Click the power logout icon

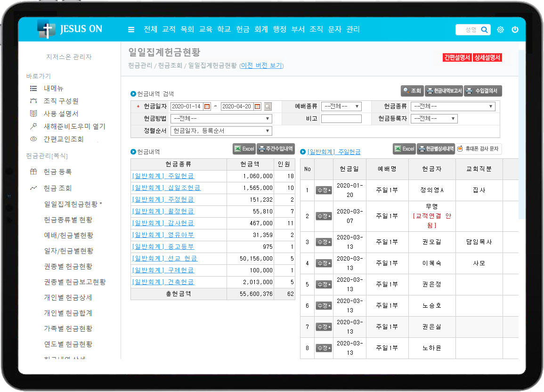click(x=515, y=30)
